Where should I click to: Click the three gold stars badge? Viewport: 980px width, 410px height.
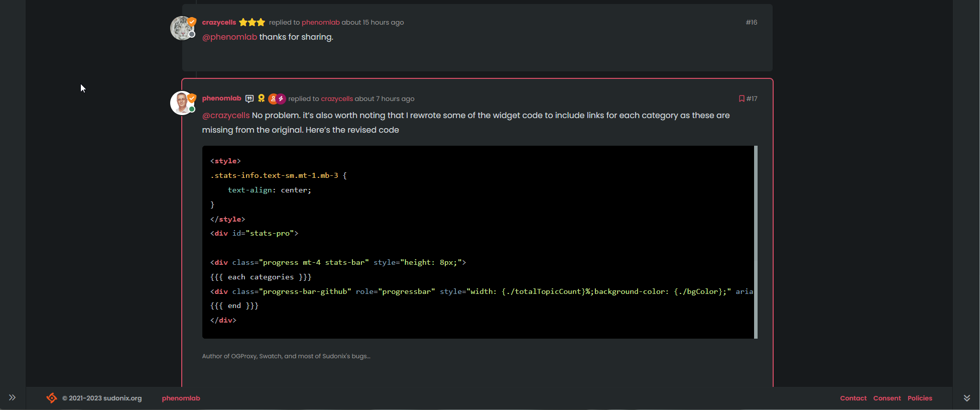(x=252, y=23)
